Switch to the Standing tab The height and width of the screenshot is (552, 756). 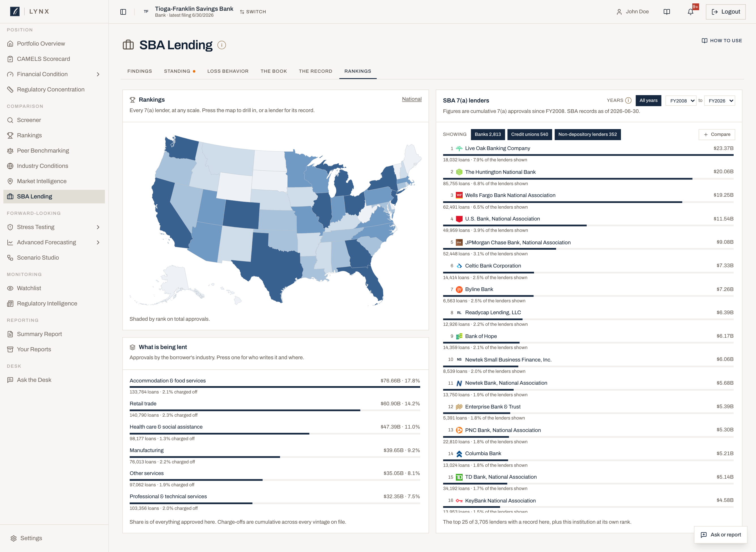180,71
